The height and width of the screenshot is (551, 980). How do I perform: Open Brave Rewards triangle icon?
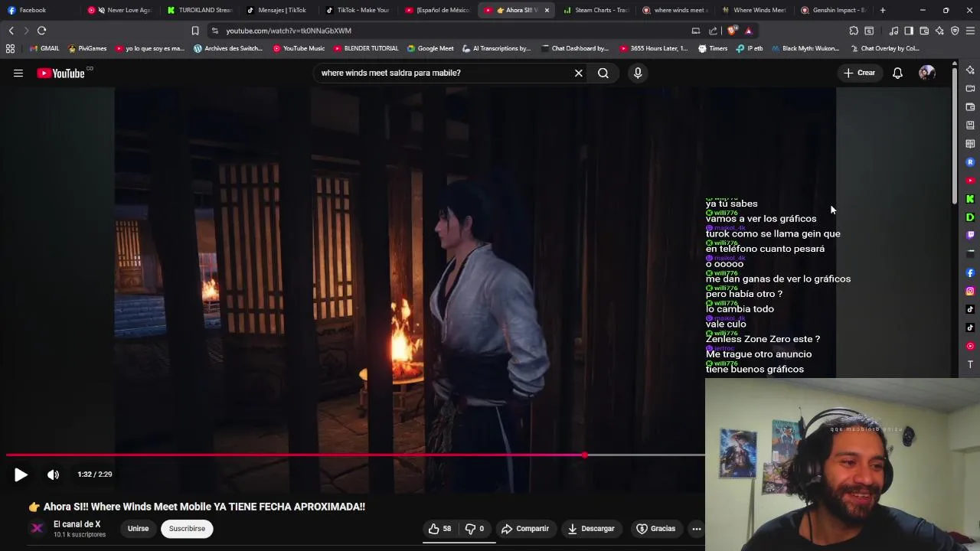[749, 31]
